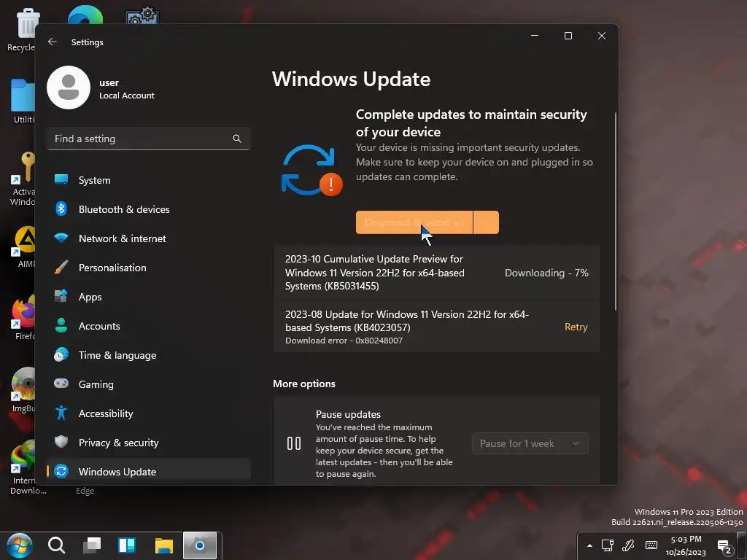747x560 pixels.
Task: Click the Internet Download Manager desktop shortcut
Action: [23, 467]
